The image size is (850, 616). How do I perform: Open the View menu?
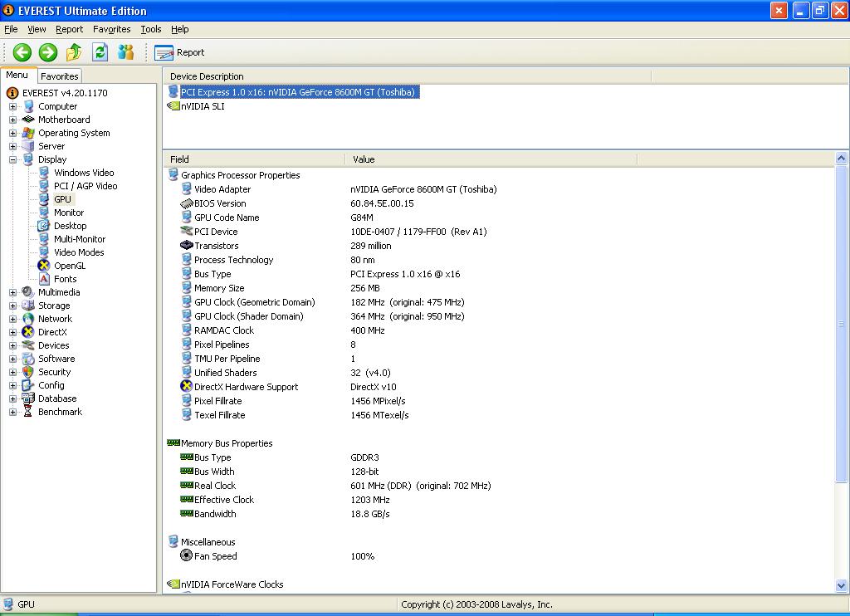(x=37, y=29)
